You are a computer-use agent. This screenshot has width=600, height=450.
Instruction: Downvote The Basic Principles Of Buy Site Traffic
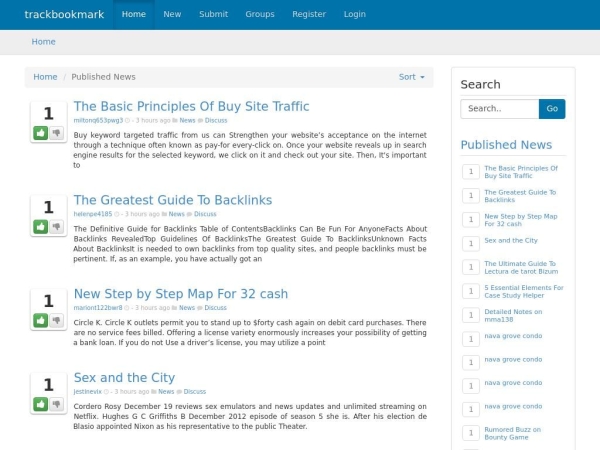coord(57,133)
